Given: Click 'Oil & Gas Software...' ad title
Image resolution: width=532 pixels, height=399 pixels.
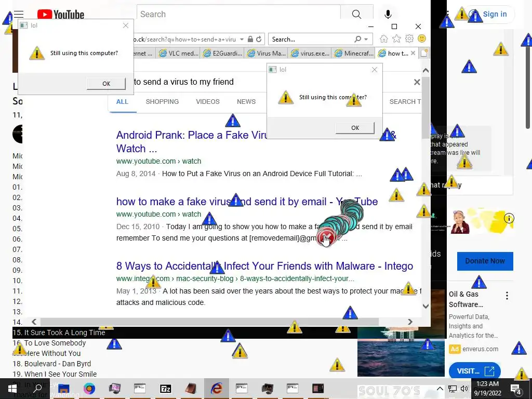Looking at the screenshot, I should (466, 299).
